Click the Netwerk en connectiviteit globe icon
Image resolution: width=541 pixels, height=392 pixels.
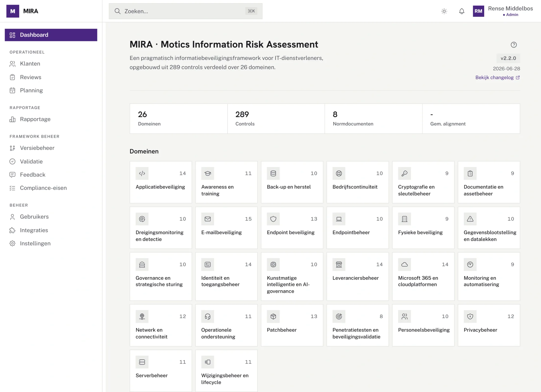pyautogui.click(x=142, y=316)
